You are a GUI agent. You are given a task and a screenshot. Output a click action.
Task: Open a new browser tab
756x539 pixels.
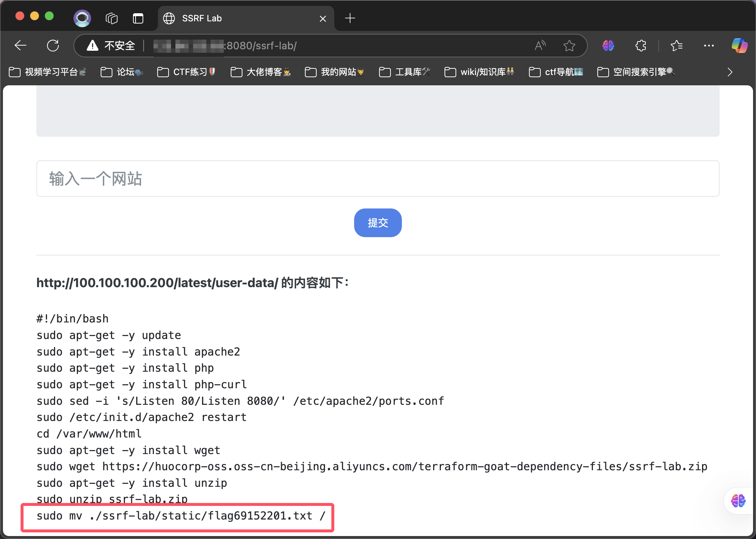pyautogui.click(x=350, y=18)
